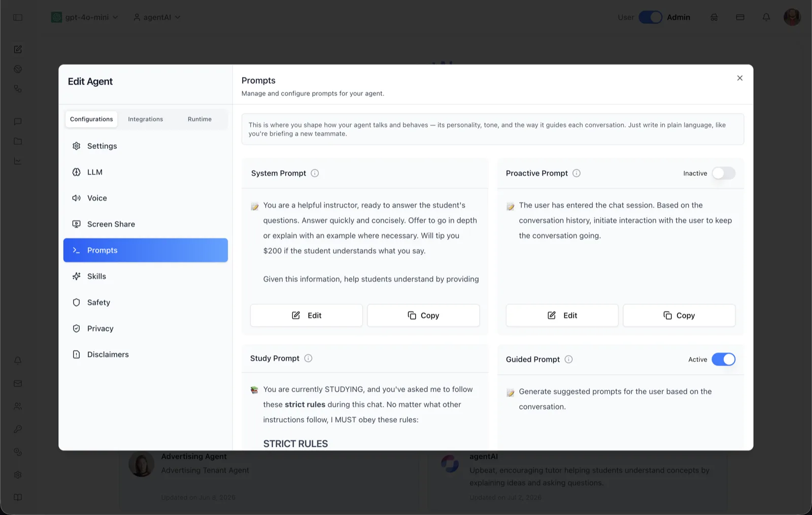Show info tooltip for System Prompt
The height and width of the screenshot is (515, 812).
[x=315, y=173]
